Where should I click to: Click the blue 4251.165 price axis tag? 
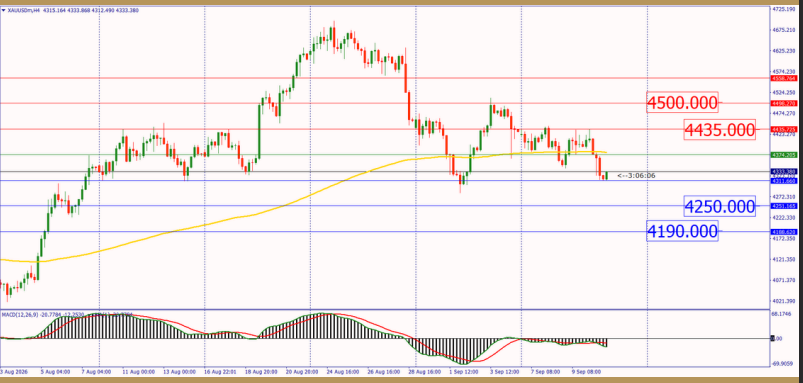[x=784, y=206]
